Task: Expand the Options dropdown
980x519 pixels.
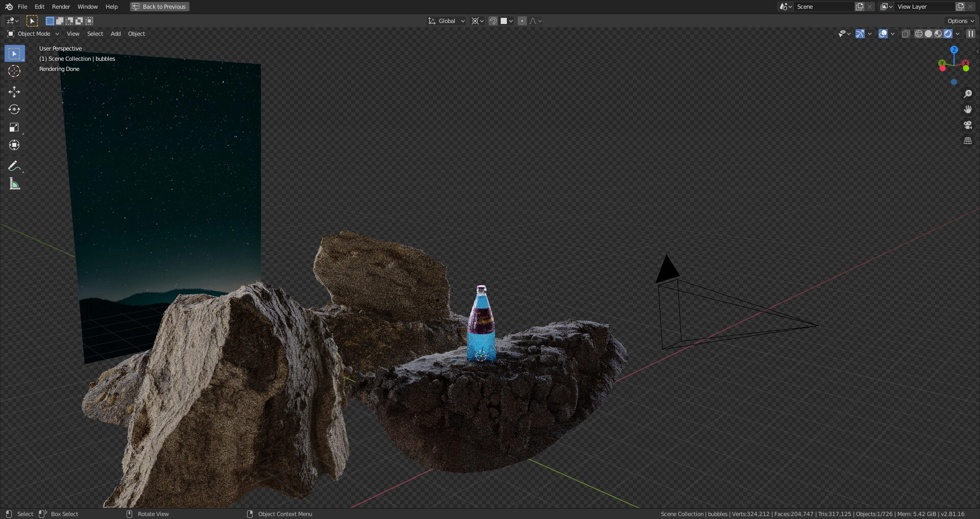Action: (x=961, y=21)
